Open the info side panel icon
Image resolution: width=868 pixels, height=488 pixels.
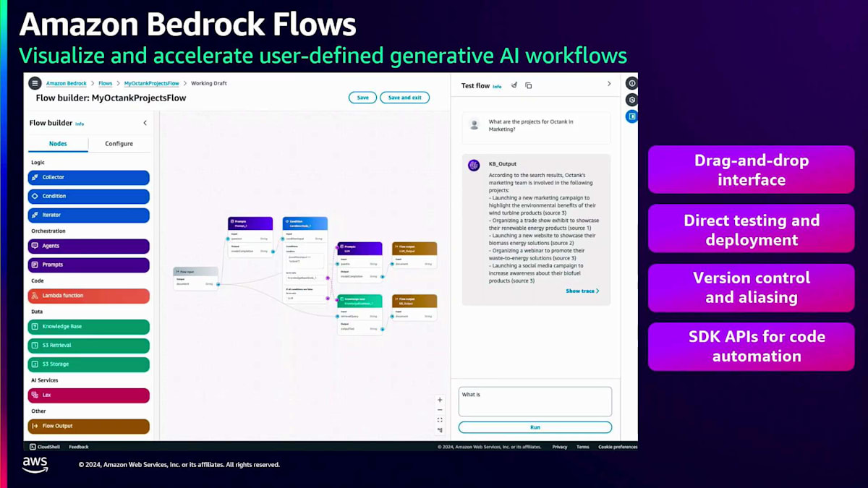[631, 83]
